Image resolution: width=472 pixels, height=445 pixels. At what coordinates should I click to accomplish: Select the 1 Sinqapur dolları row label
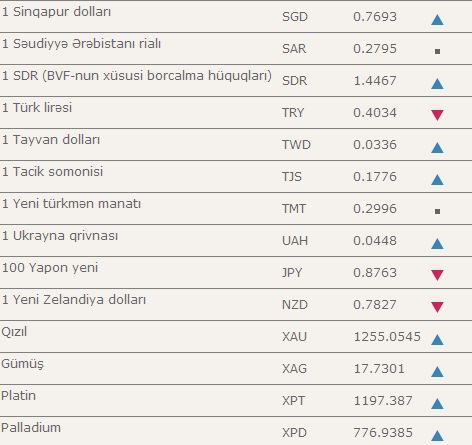tap(56, 12)
